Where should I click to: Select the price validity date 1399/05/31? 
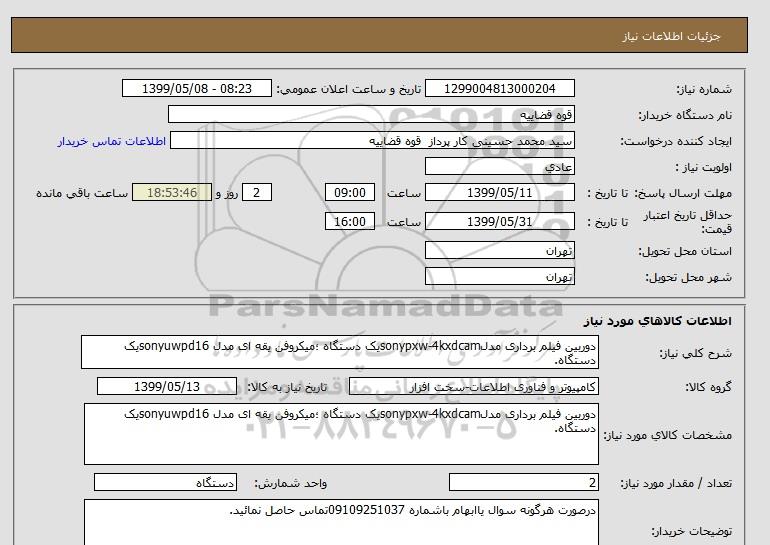coord(499,221)
